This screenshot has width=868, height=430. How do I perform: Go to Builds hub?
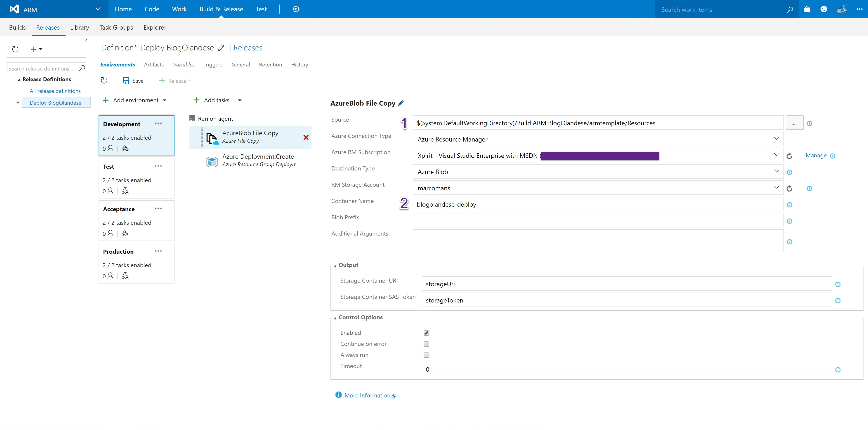coord(17,27)
